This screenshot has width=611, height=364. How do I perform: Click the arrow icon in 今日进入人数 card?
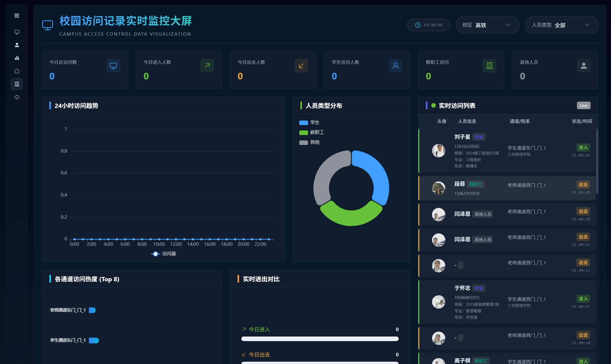pos(207,66)
